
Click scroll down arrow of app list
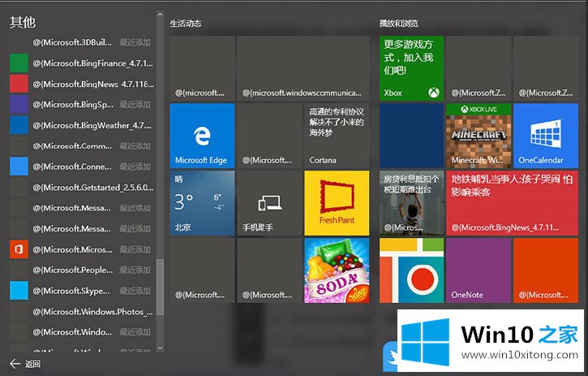(160, 348)
